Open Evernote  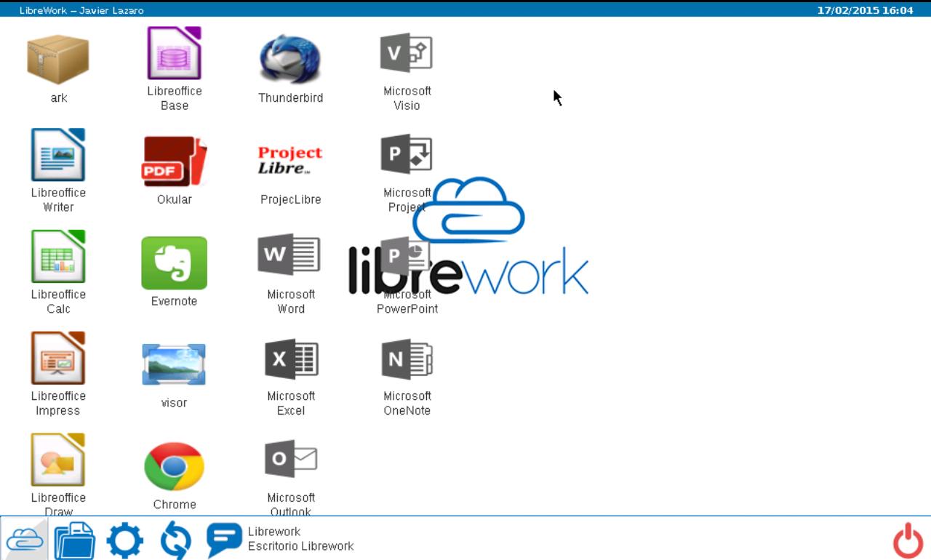point(174,262)
